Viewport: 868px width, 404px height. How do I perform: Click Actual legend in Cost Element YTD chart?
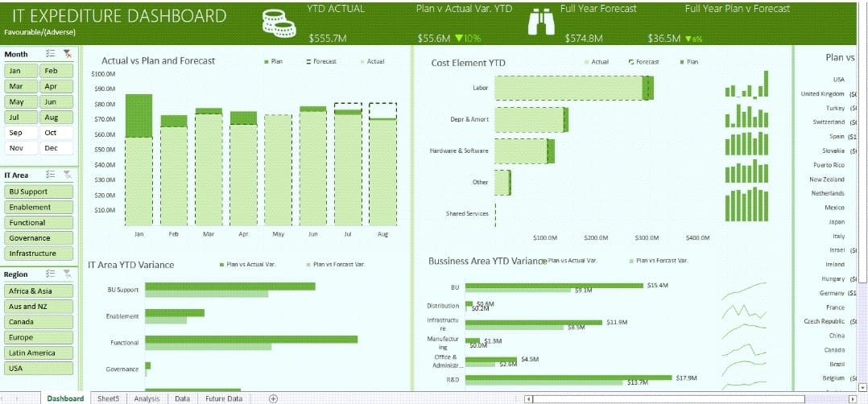(596, 62)
